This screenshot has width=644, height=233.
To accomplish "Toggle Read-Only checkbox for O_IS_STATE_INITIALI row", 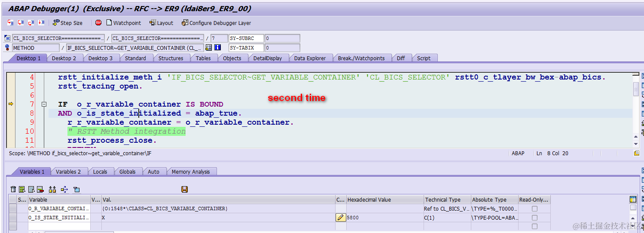I will coord(534,218).
